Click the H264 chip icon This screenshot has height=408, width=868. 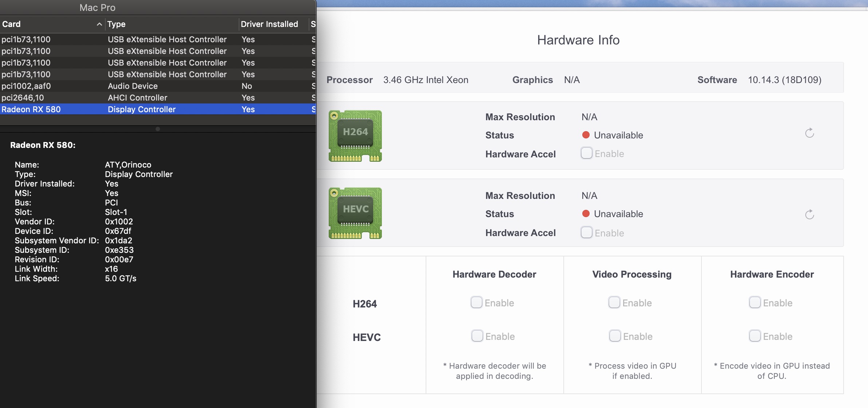click(355, 136)
